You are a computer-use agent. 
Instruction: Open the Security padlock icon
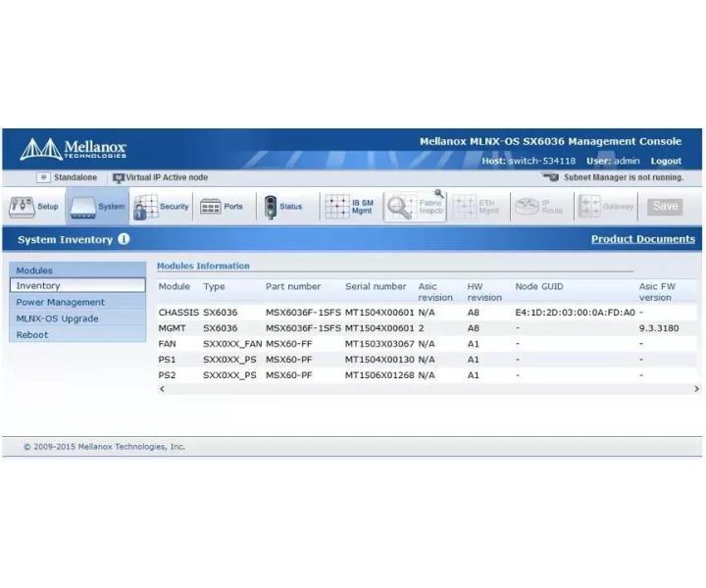146,207
